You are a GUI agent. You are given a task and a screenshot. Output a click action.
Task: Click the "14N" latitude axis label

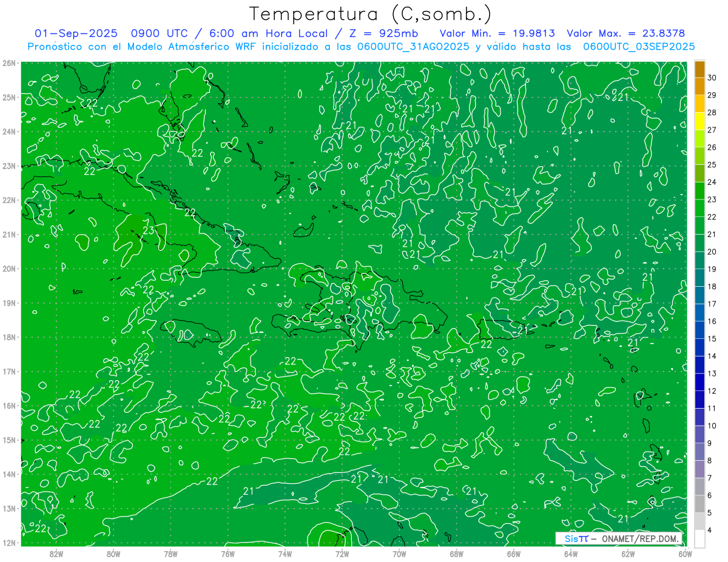click(9, 474)
